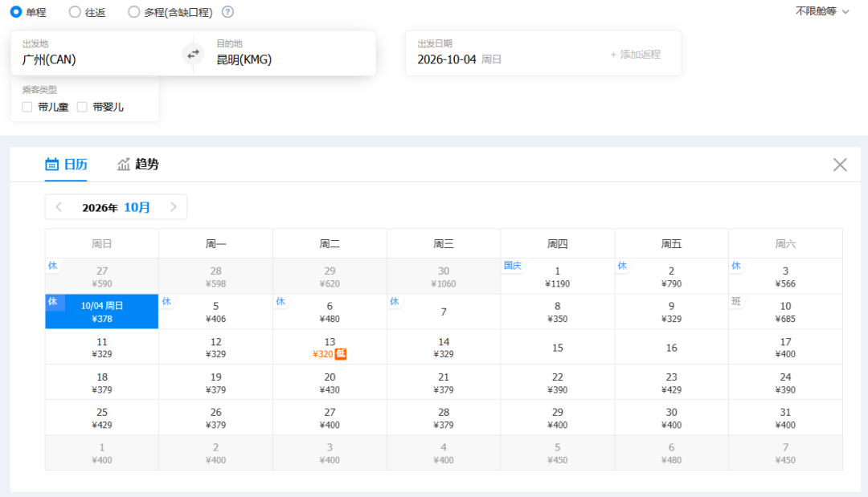Click the calendar tab icon

pos(51,164)
